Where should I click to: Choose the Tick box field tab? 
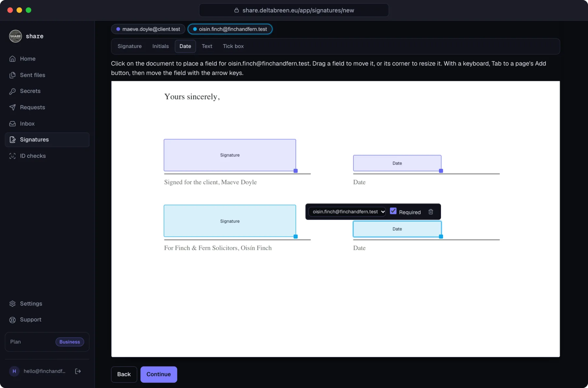[x=233, y=46]
